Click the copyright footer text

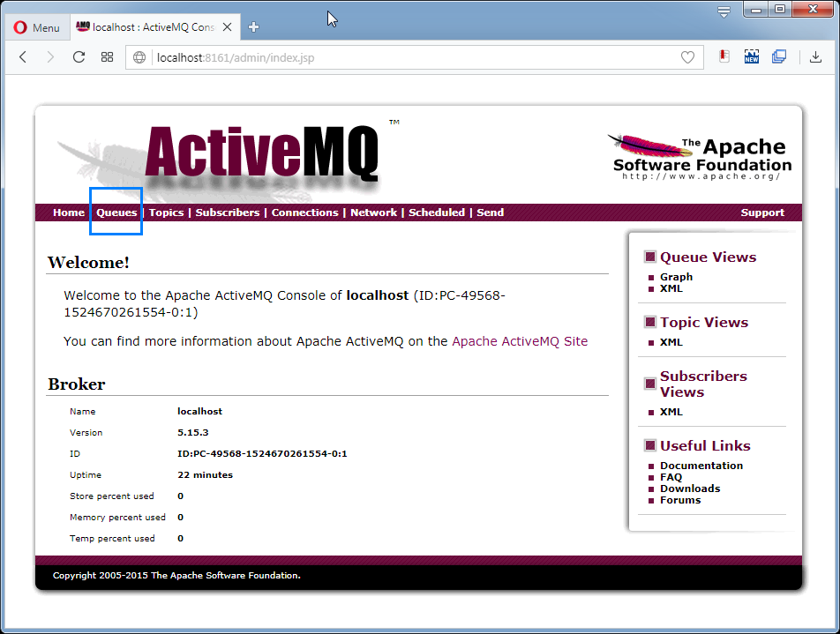pyautogui.click(x=176, y=576)
